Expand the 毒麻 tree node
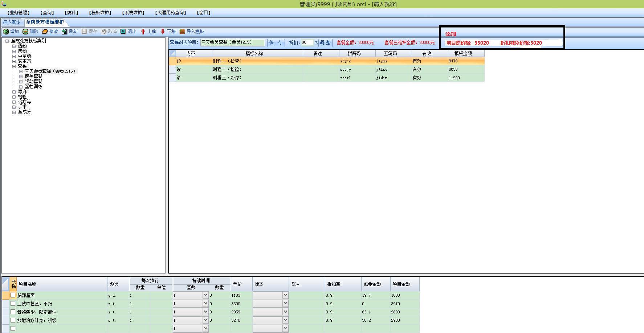This screenshot has width=644, height=333. click(14, 92)
